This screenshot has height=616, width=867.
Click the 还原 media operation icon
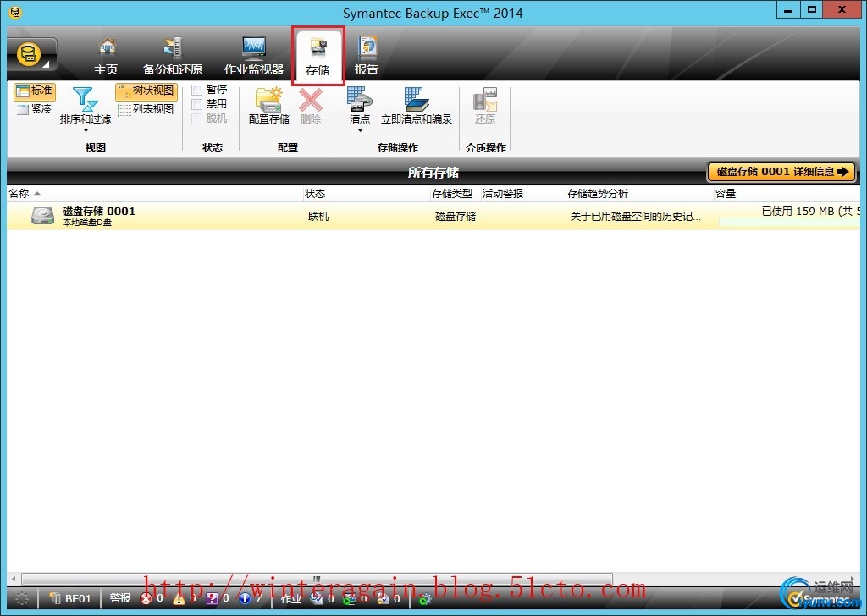[x=485, y=100]
